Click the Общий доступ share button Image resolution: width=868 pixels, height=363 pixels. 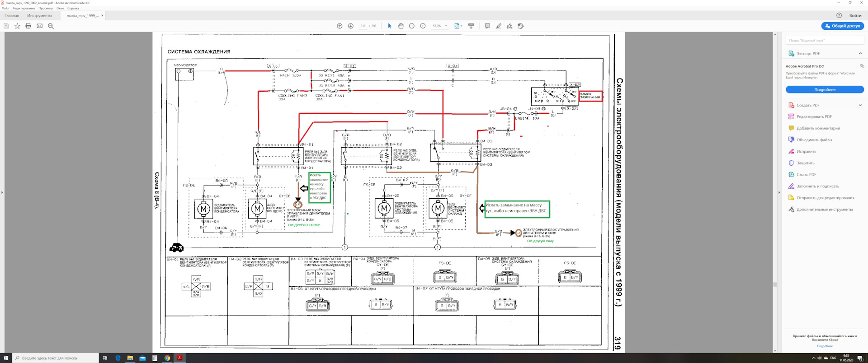pyautogui.click(x=843, y=26)
